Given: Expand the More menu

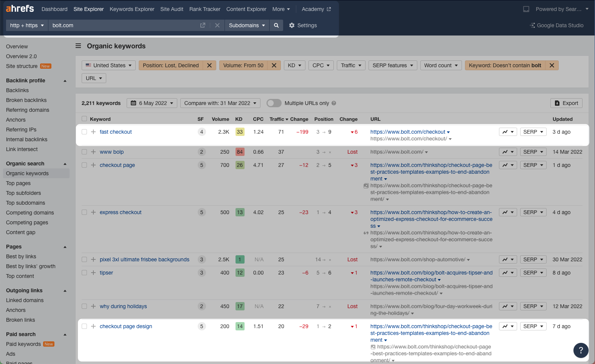Looking at the screenshot, I should [281, 9].
